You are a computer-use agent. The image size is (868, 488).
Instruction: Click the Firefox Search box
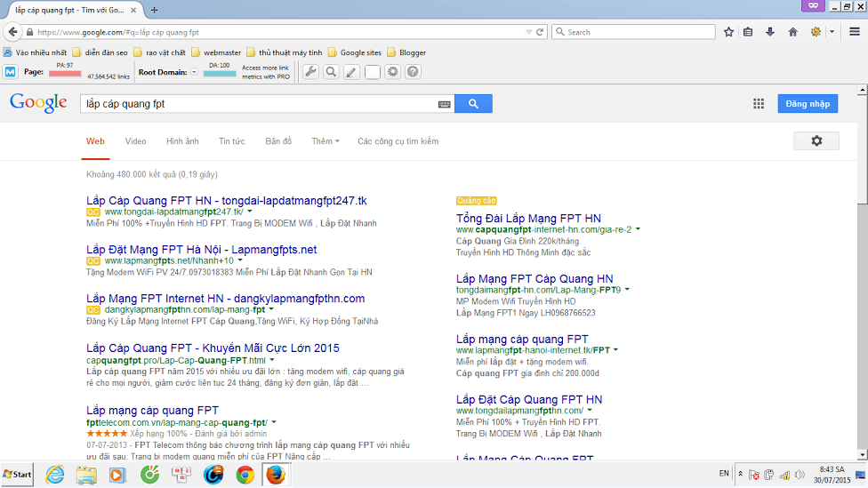point(633,32)
